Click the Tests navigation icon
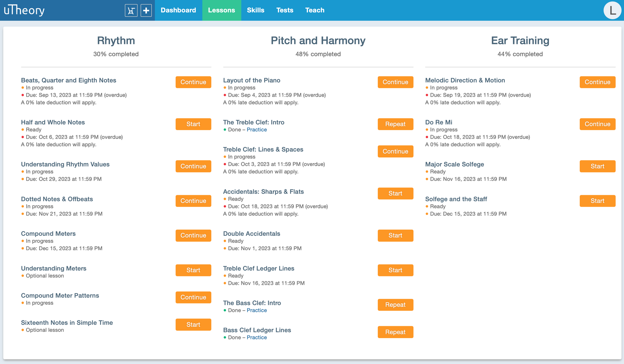The image size is (624, 364). 285,10
